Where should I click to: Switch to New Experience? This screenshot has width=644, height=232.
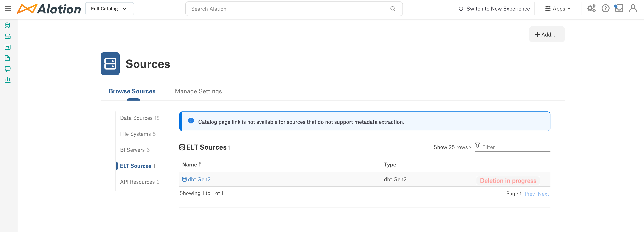point(494,9)
